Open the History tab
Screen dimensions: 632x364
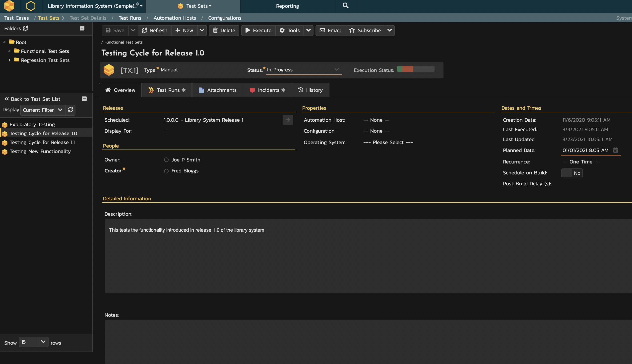[x=310, y=90]
